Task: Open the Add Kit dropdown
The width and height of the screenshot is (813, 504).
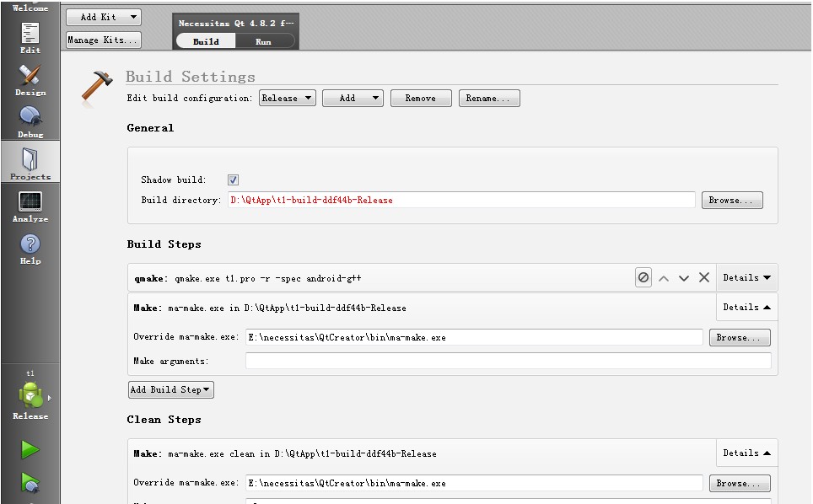Action: click(x=104, y=17)
